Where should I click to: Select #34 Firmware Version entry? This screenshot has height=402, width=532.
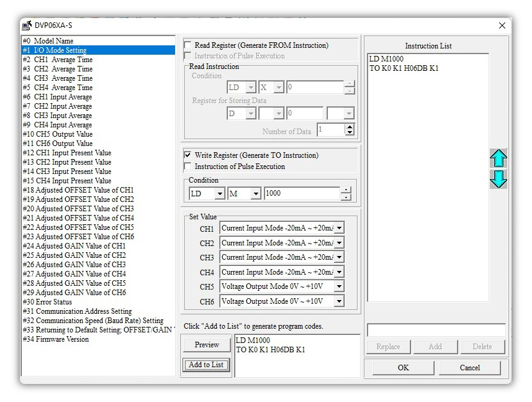(x=62, y=339)
